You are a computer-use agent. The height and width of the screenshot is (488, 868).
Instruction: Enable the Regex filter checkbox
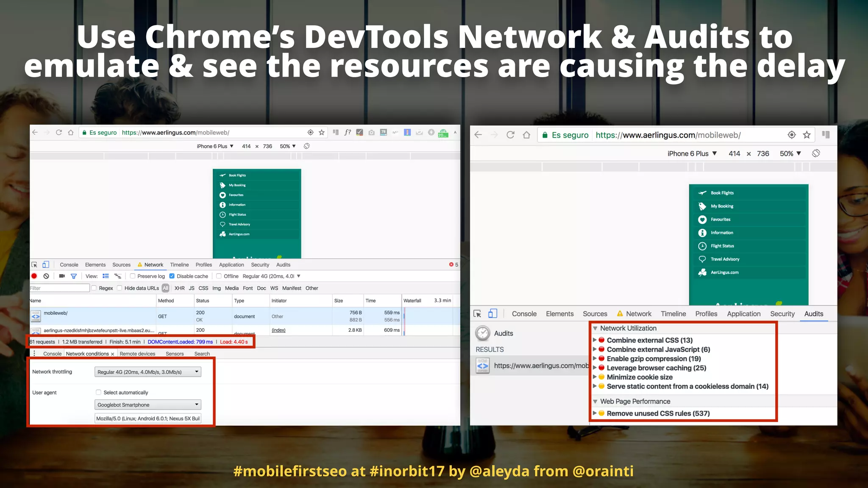tap(94, 288)
